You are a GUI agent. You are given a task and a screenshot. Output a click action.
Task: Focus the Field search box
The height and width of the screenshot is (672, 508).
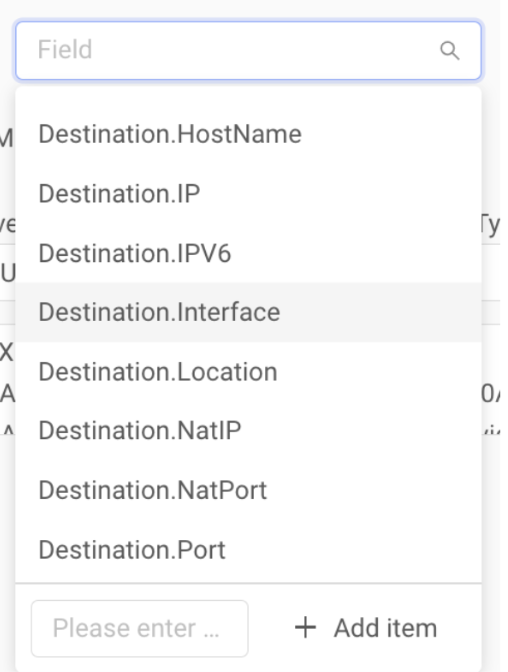[248, 51]
